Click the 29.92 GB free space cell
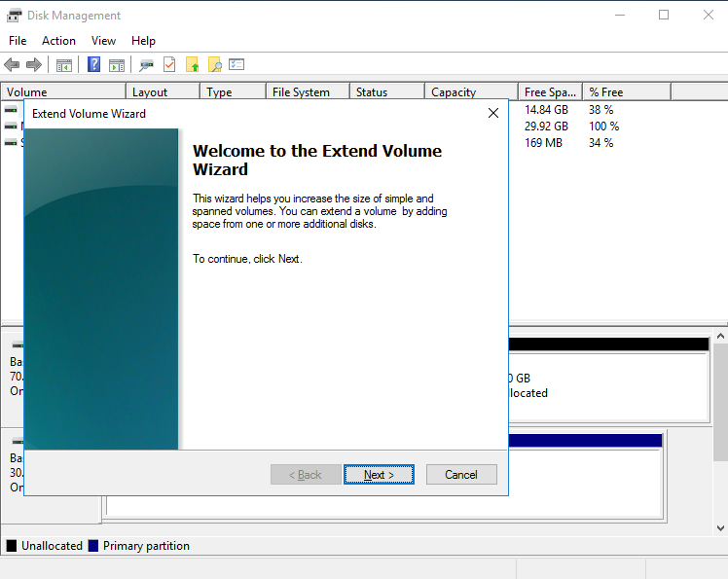Image resolution: width=728 pixels, height=579 pixels. click(x=546, y=127)
